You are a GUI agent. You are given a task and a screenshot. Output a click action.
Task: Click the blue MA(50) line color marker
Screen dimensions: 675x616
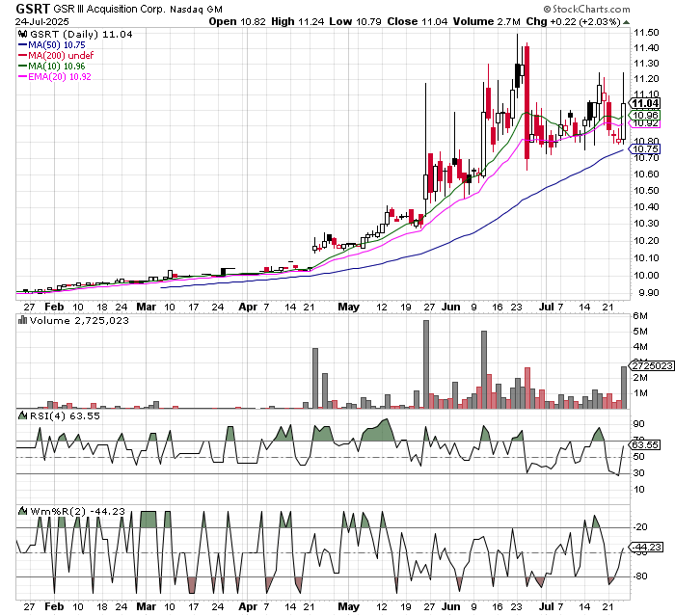22,44
